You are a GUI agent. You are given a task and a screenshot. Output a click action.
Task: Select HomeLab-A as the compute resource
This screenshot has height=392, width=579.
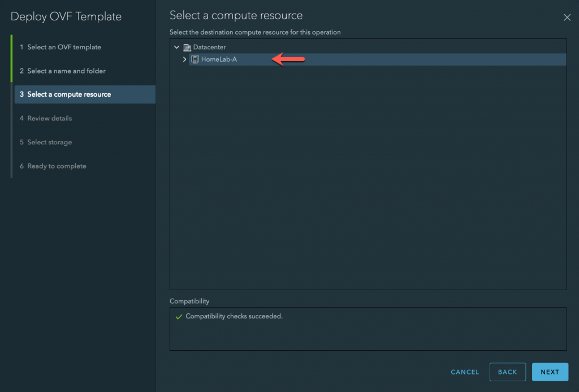point(377,59)
